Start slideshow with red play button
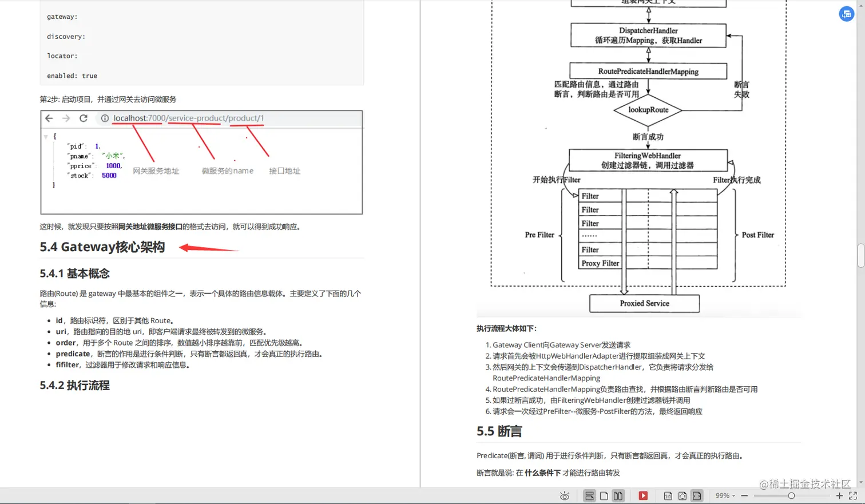865x504 pixels. (x=643, y=496)
